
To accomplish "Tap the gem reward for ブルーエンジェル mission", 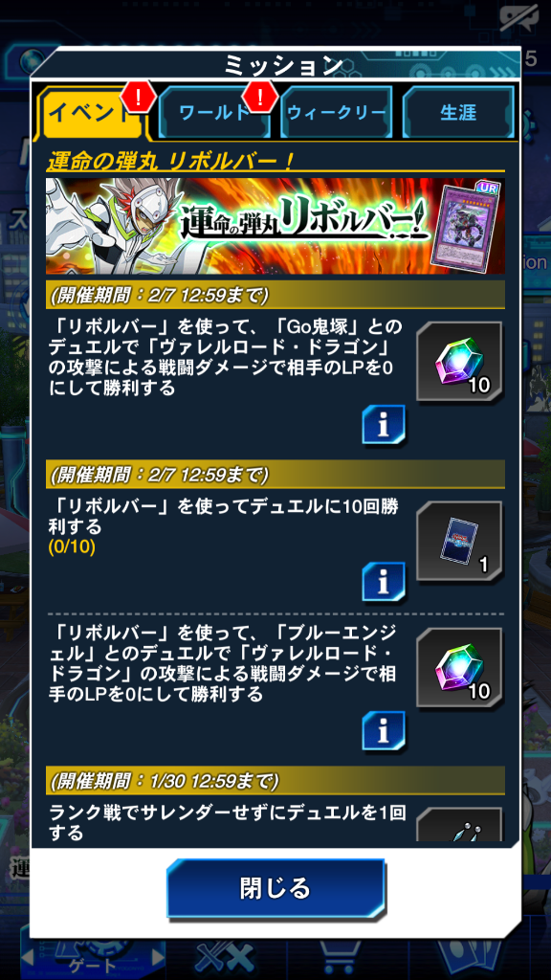I will pyautogui.click(x=459, y=668).
